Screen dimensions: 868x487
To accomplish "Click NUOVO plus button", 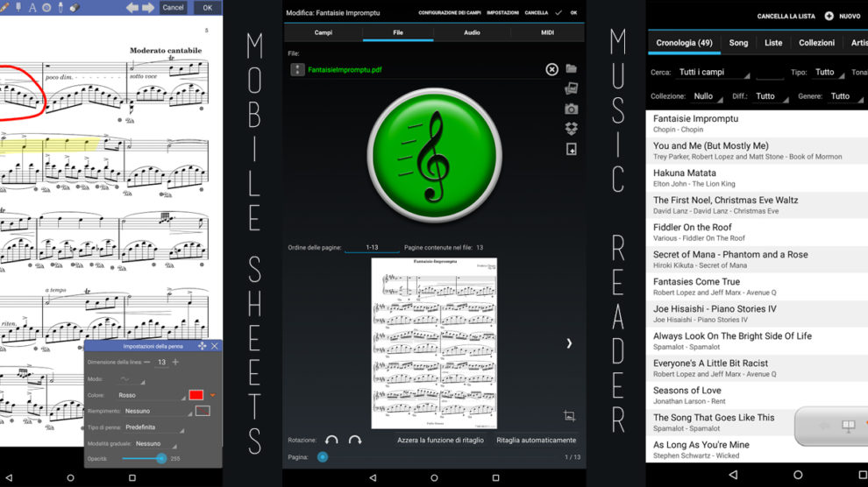I will click(x=843, y=16).
